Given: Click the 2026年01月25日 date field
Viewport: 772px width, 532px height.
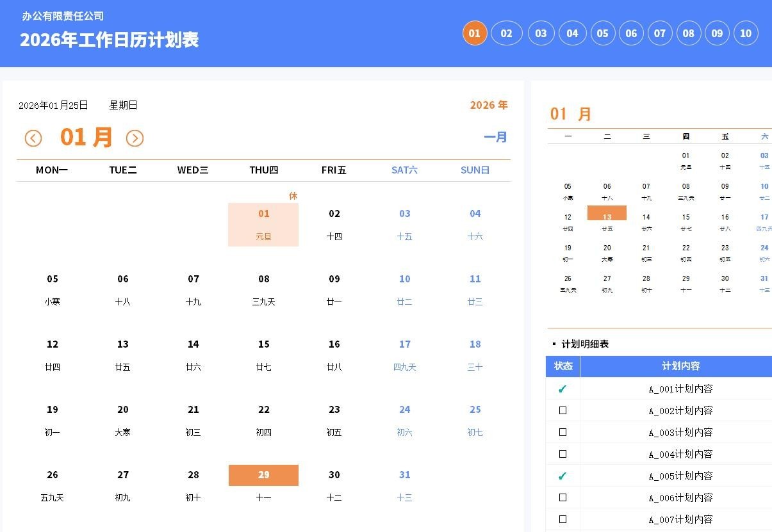Looking at the screenshot, I should pos(53,106).
